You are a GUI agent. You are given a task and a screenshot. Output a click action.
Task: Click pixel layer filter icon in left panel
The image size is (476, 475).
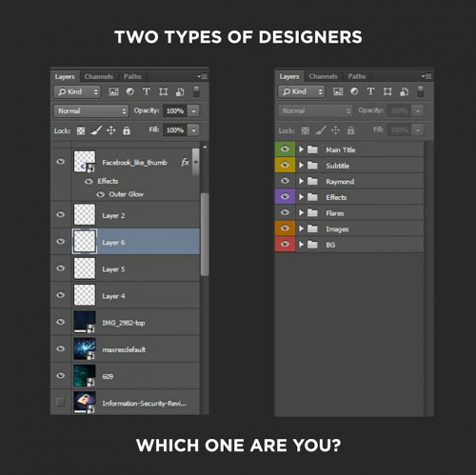click(x=113, y=92)
